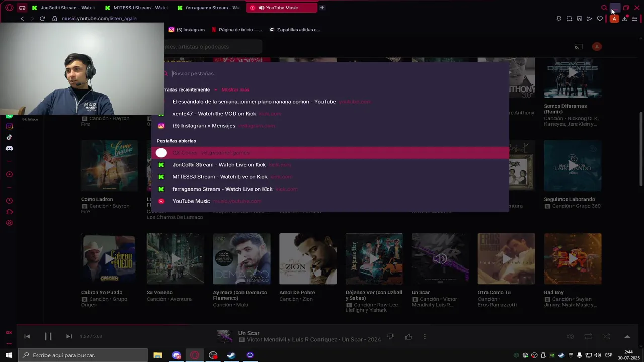Open History clock icon in the sidebar

pos(9,201)
